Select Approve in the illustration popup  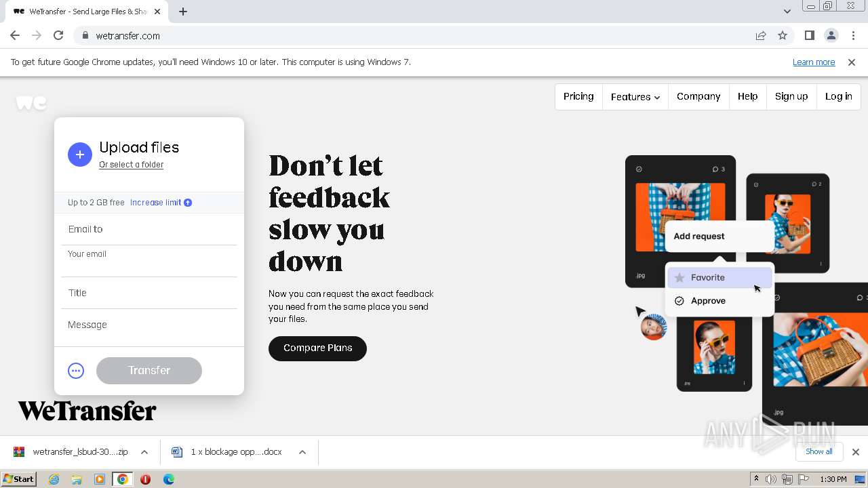point(719,301)
